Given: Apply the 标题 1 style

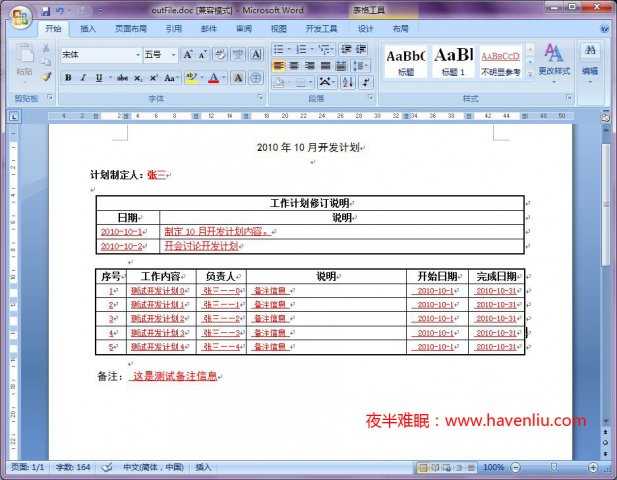Looking at the screenshot, I should [453, 62].
